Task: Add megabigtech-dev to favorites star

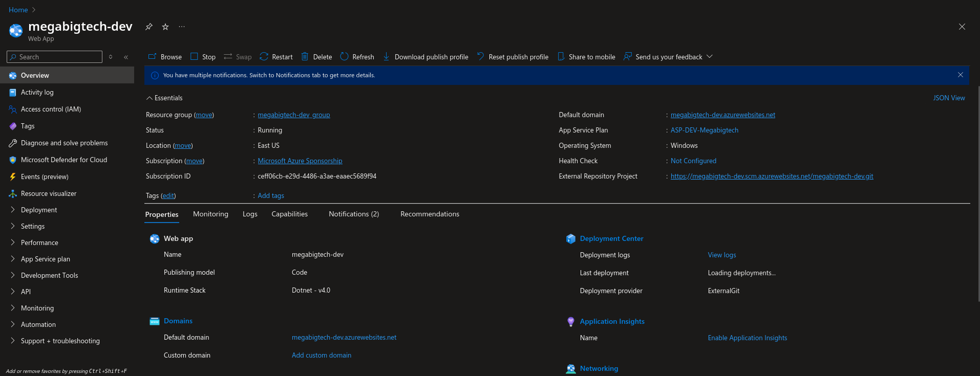Action: click(x=165, y=27)
